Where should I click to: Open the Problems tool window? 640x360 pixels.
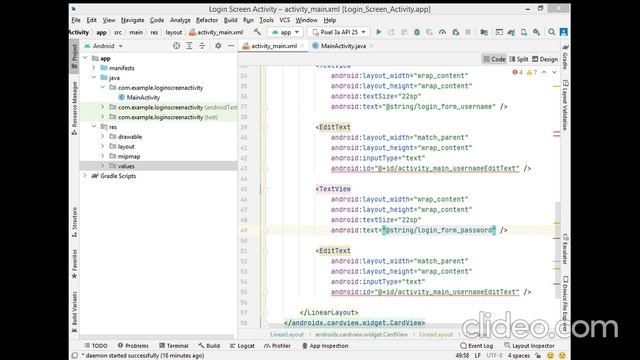[133, 346]
